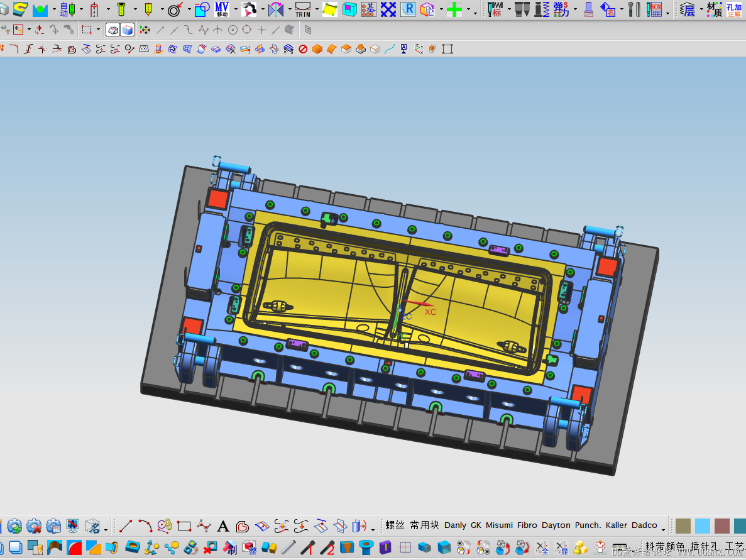This screenshot has width=746, height=560.
Task: Toggle snap to grid icon
Action: click(x=308, y=30)
